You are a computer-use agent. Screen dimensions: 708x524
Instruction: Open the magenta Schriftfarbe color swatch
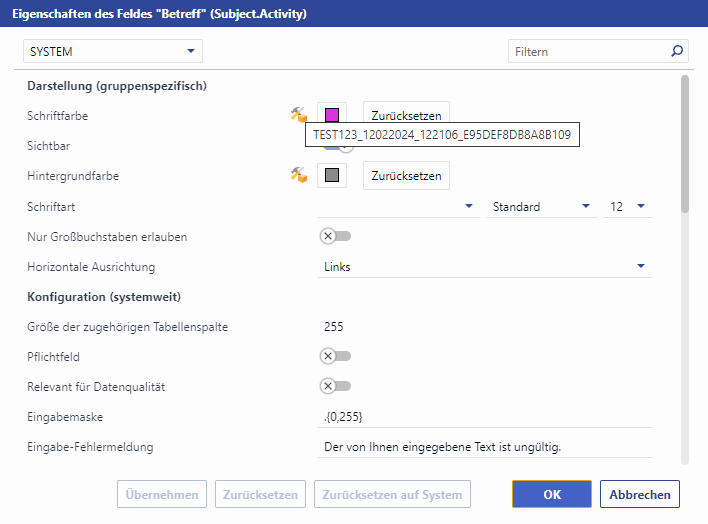(332, 115)
